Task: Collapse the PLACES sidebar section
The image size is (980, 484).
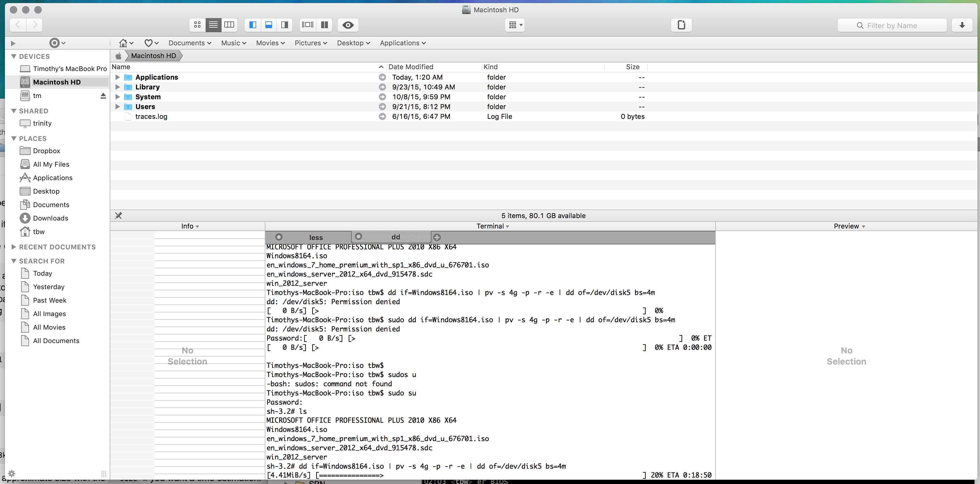Action: tap(14, 138)
